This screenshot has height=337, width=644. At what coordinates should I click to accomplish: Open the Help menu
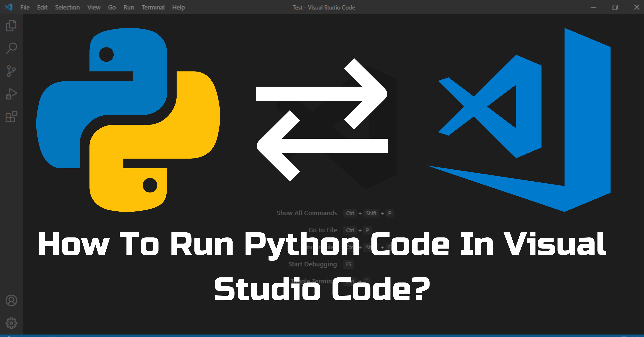[x=178, y=8]
